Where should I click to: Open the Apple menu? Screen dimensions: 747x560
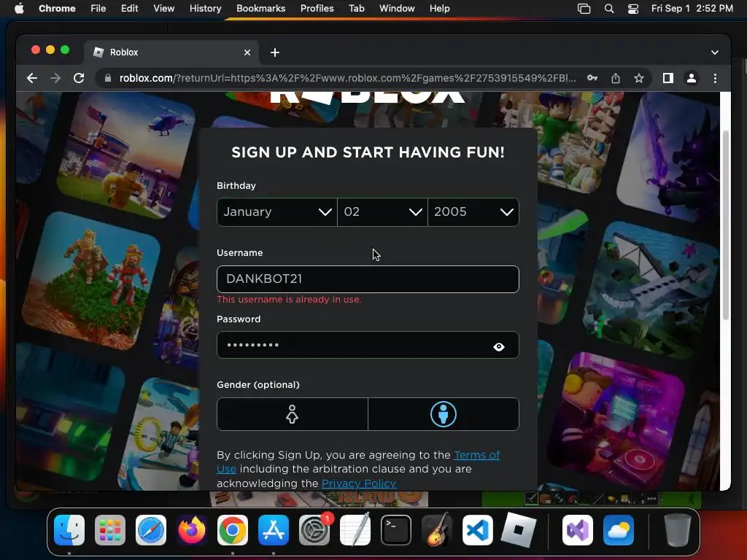19,9
